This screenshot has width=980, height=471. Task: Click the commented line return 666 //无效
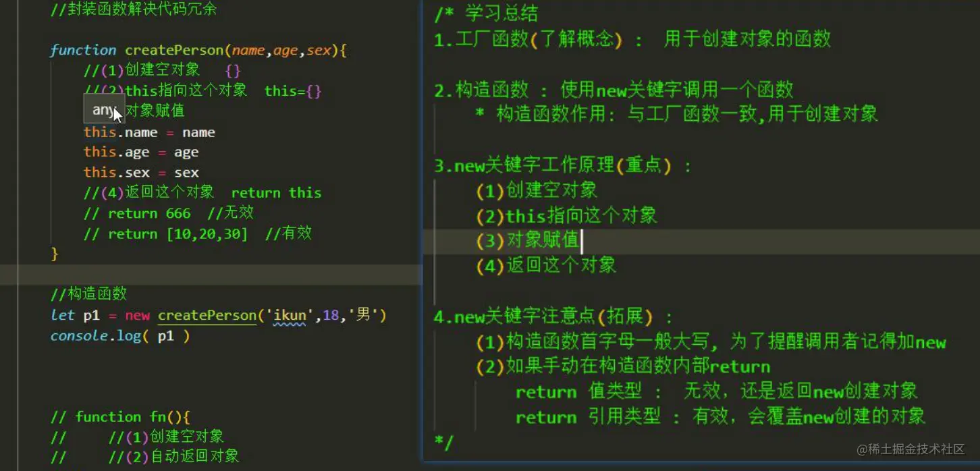[x=169, y=213]
